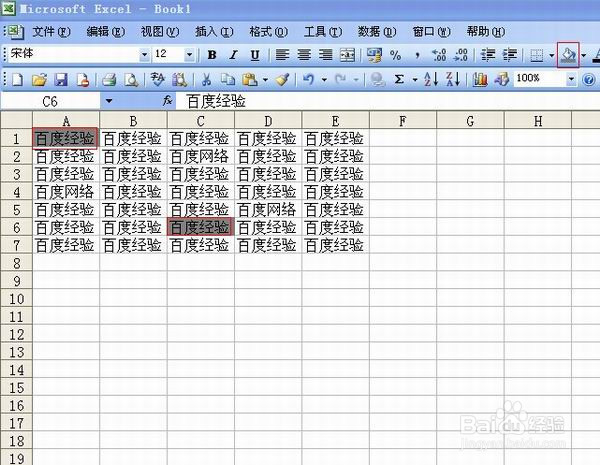This screenshot has width=600, height=465.
Task: Open the zoom 100% dropdown
Action: point(571,79)
